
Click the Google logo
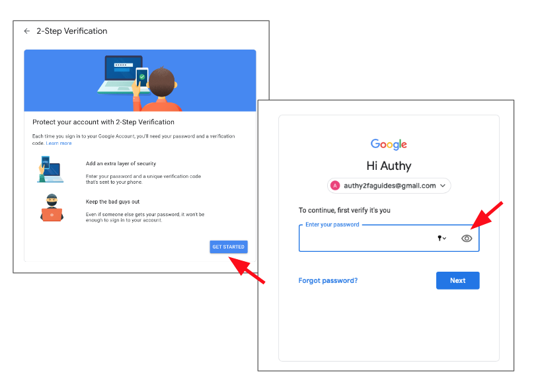pos(389,144)
